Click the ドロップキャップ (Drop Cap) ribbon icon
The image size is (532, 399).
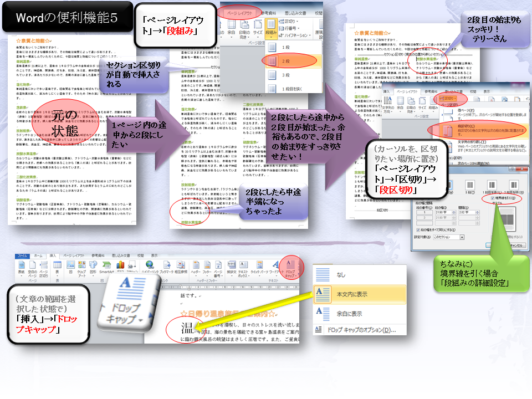(290, 267)
